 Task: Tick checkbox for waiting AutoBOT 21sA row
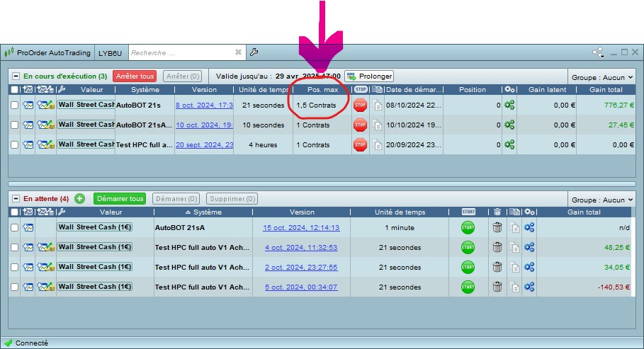pyautogui.click(x=14, y=227)
